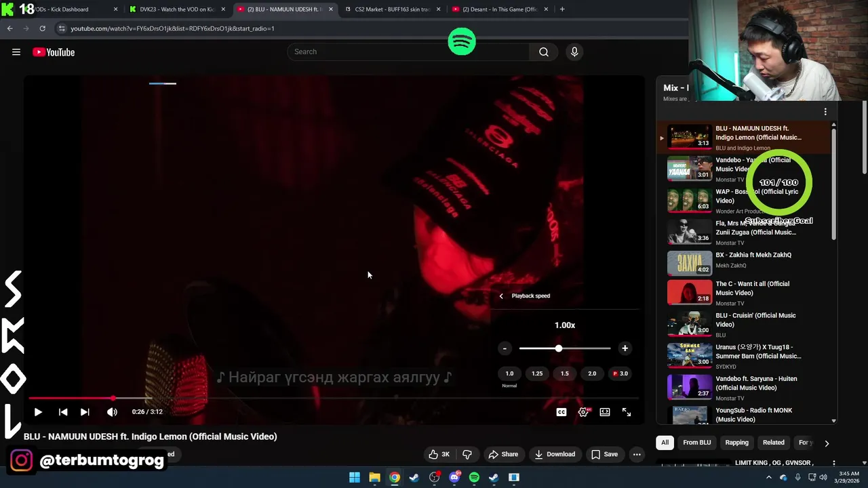
Task: Go back from the Playback speed menu
Action: 501,296
